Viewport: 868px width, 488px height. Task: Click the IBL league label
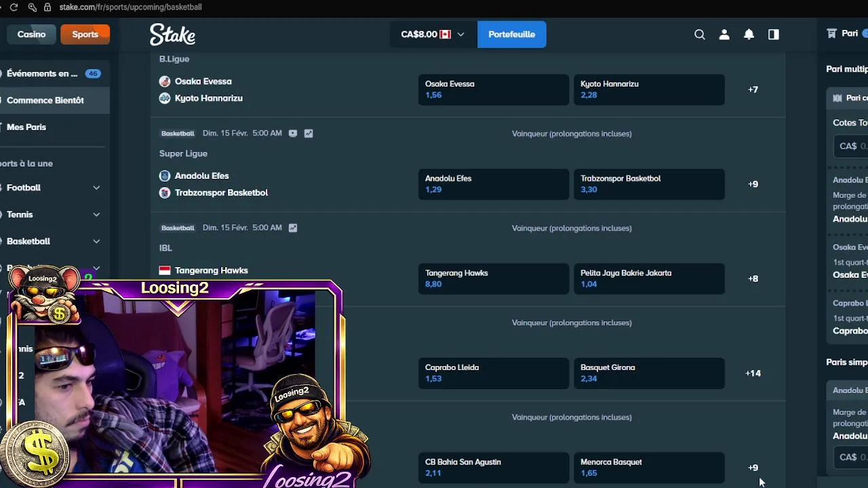click(165, 248)
